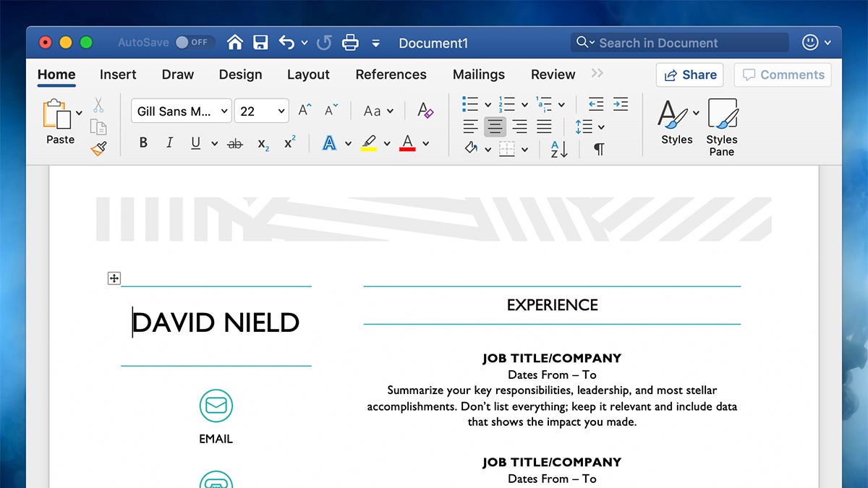Click the Format Painter brush icon
This screenshot has width=868, height=488.
pos(98,149)
